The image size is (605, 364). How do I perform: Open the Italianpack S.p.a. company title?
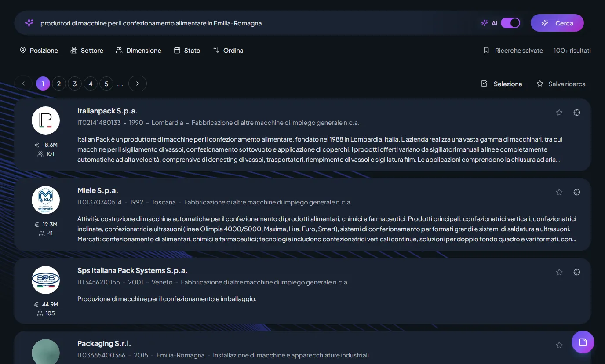click(x=107, y=111)
